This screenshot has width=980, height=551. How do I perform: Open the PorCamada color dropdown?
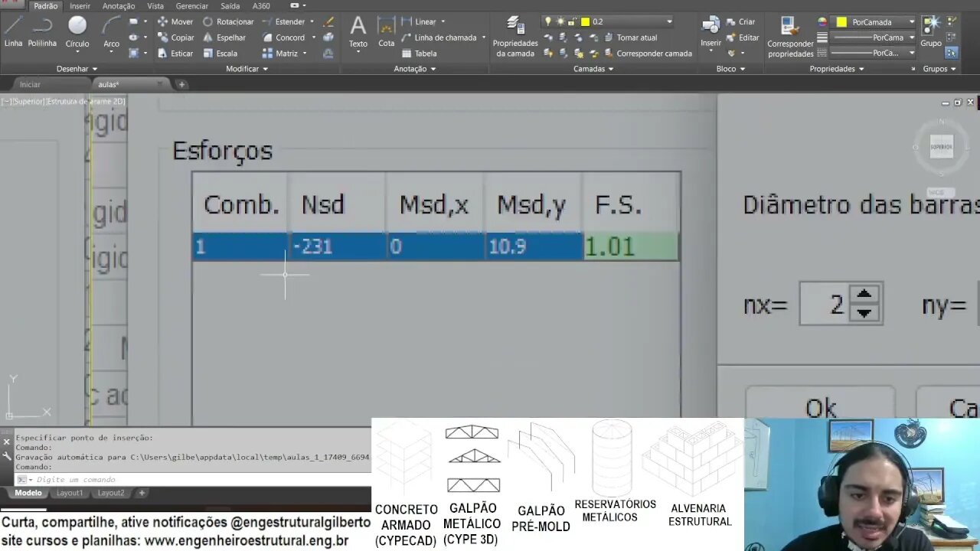coord(911,22)
